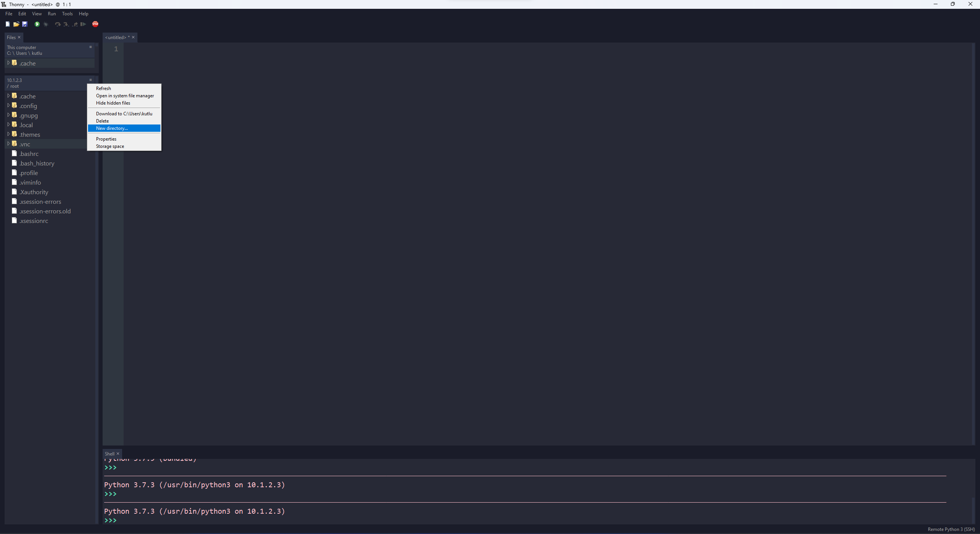The image size is (980, 534).
Task: Click the Run script green play icon
Action: point(37,25)
